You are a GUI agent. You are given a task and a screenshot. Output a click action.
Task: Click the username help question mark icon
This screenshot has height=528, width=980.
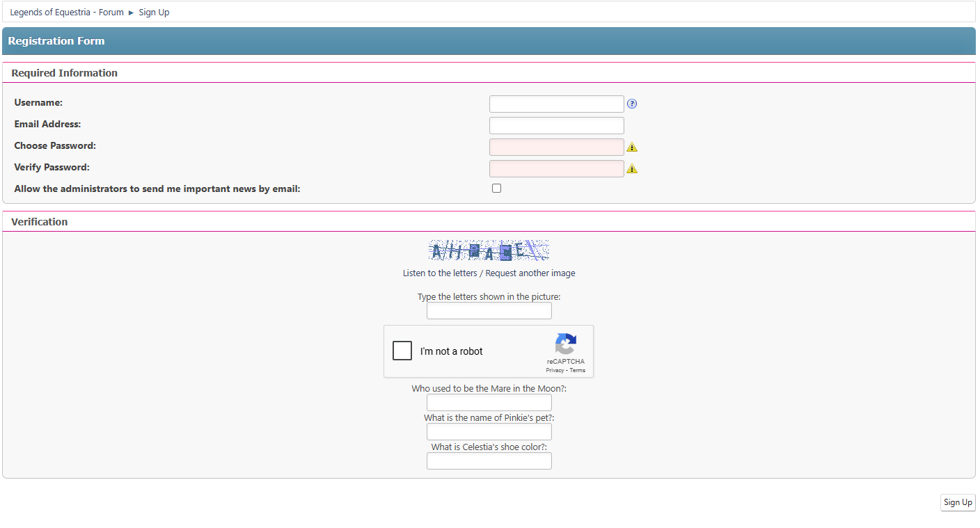632,104
